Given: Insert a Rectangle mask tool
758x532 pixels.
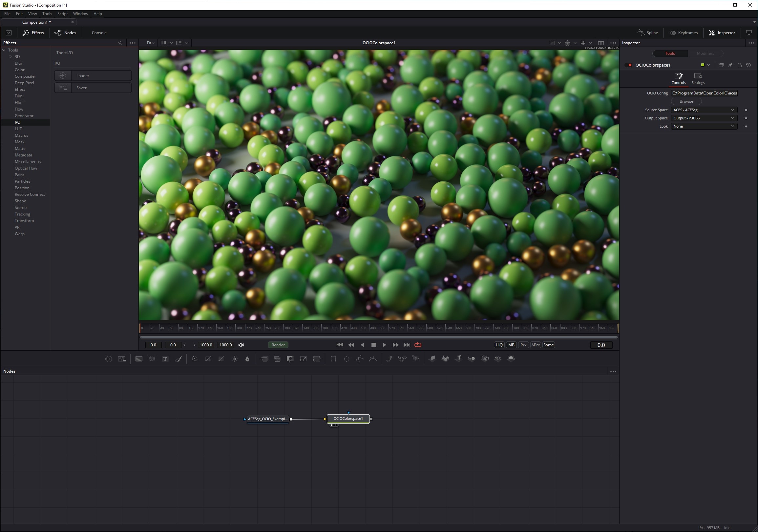Looking at the screenshot, I should [x=333, y=359].
